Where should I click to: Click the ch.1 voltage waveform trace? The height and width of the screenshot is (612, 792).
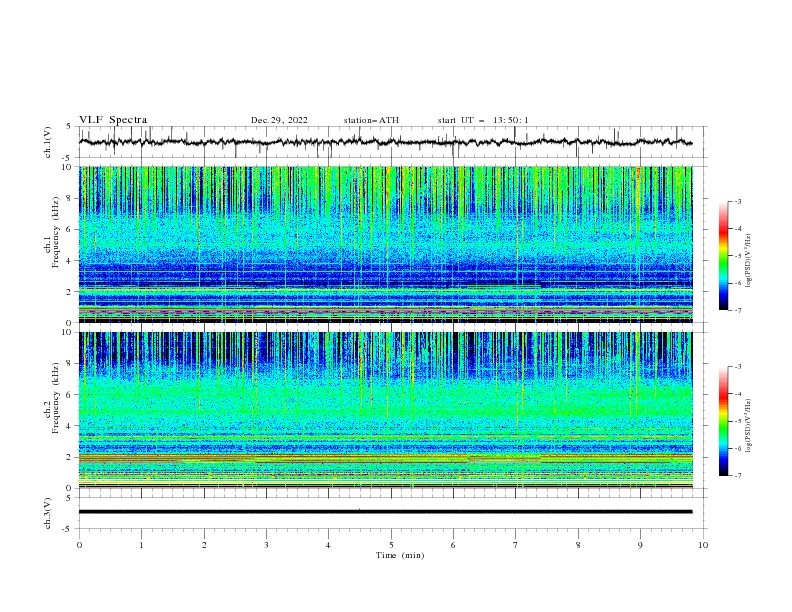[385, 142]
